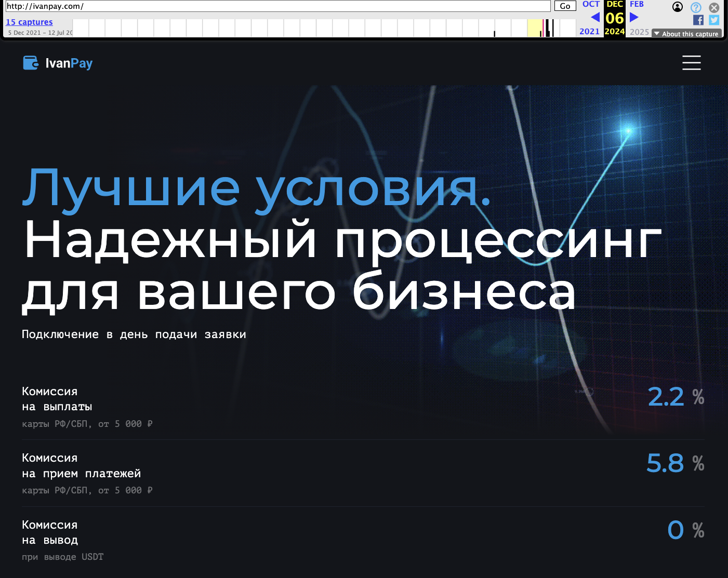Image resolution: width=728 pixels, height=578 pixels.
Task: Click the account profile icon
Action: click(x=677, y=7)
